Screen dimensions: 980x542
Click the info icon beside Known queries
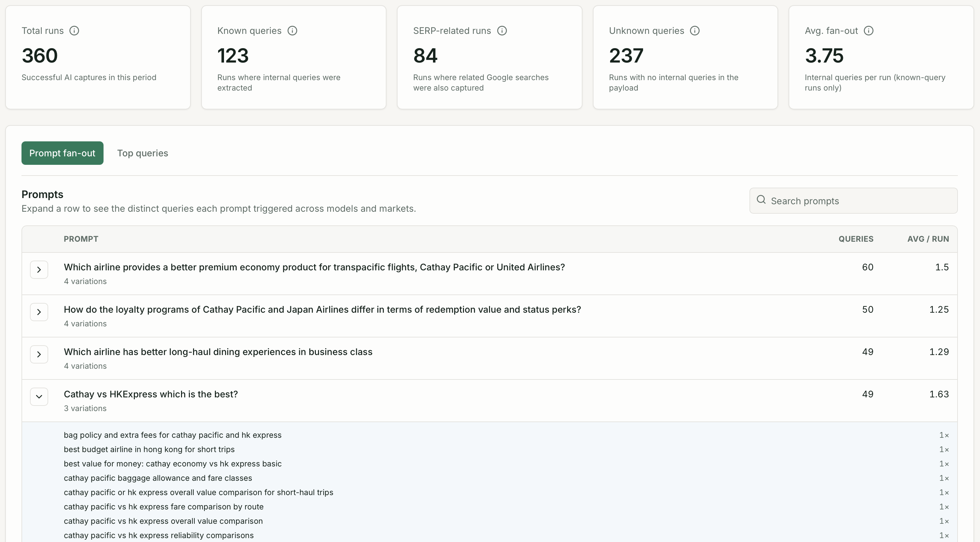292,30
